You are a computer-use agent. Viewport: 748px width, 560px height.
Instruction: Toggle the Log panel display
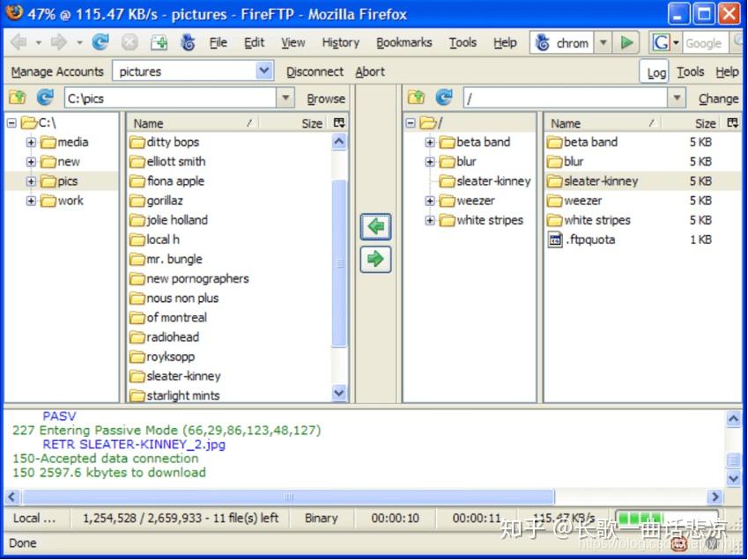[655, 71]
